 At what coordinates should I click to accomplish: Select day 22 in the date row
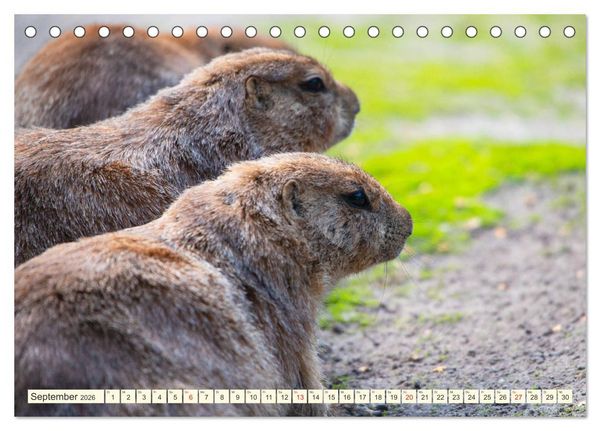(x=440, y=397)
